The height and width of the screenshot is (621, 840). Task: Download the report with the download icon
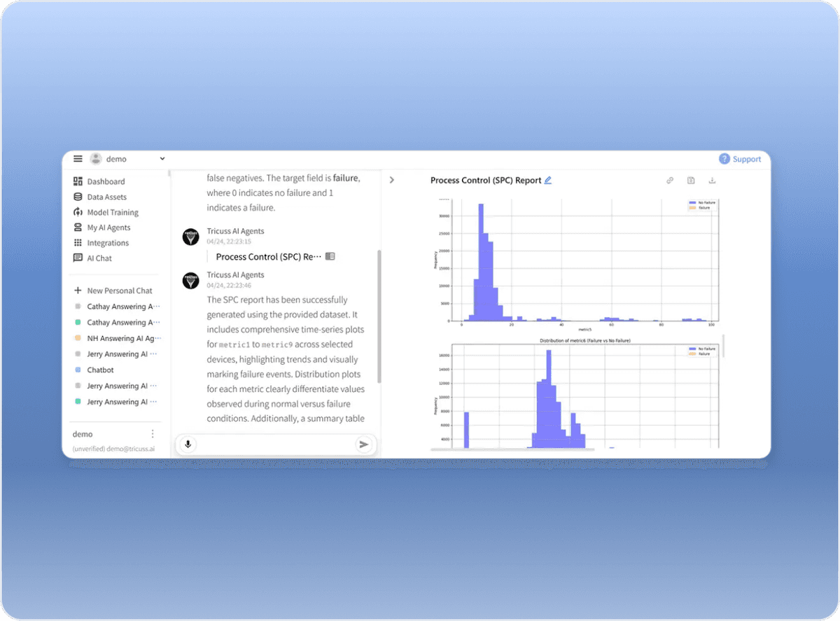(x=712, y=180)
